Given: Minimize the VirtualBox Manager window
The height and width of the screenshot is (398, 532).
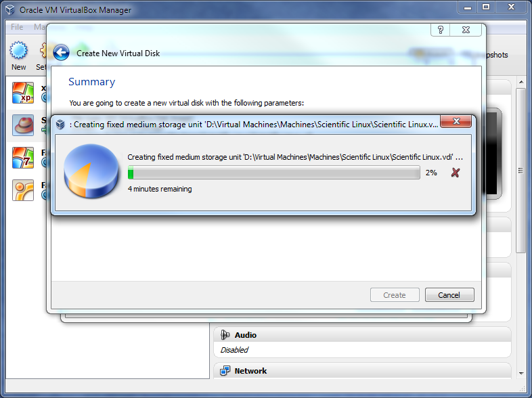Looking at the screenshot, I should point(468,7).
